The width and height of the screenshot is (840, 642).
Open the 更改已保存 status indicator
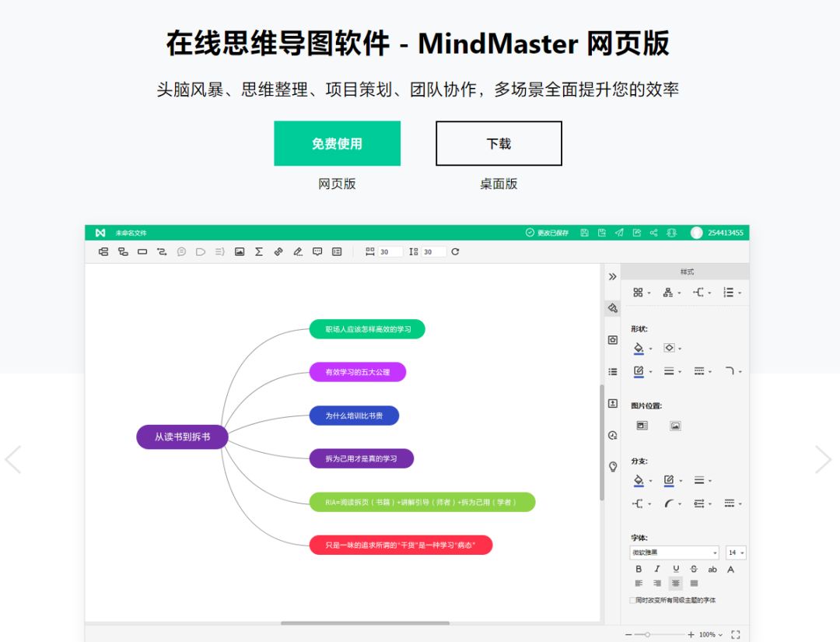click(548, 233)
